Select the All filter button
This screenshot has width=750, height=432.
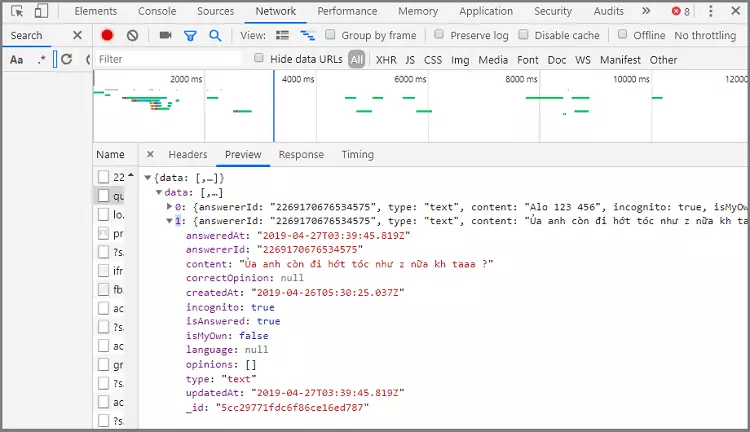click(x=357, y=59)
